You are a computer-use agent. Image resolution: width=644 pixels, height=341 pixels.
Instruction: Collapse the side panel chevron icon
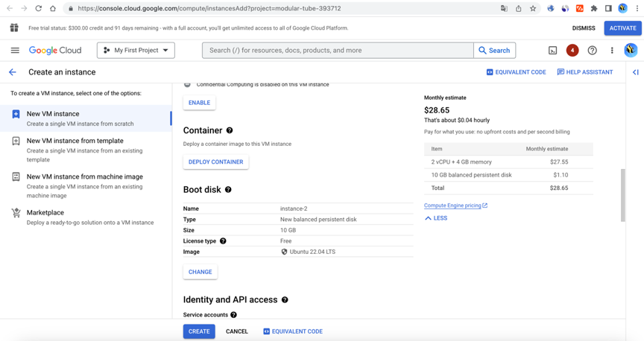tap(635, 72)
